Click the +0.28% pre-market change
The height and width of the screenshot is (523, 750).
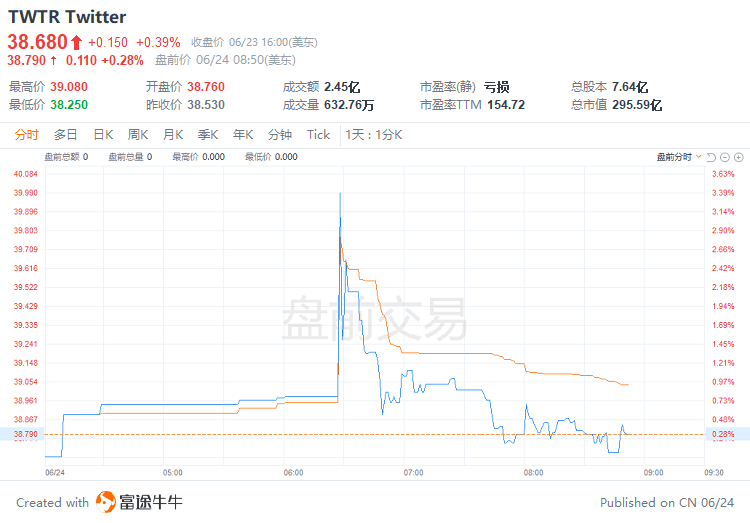(x=123, y=60)
